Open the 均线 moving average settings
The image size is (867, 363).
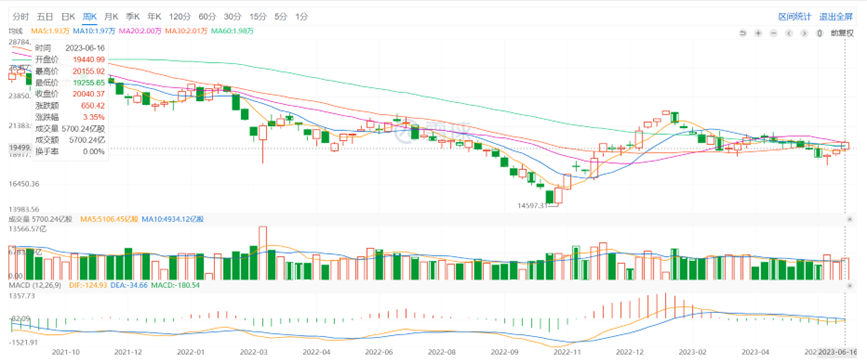(15, 31)
